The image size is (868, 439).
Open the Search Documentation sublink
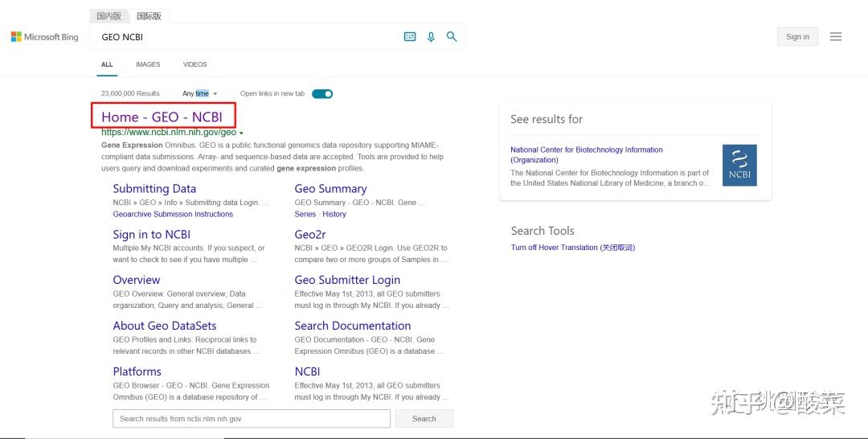(x=353, y=326)
